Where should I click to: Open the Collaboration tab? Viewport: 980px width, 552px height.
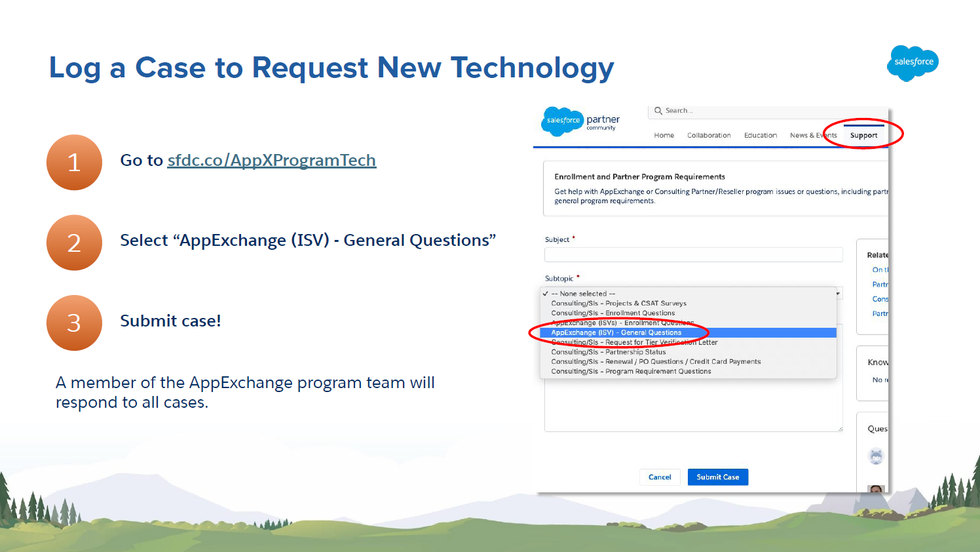[709, 136]
